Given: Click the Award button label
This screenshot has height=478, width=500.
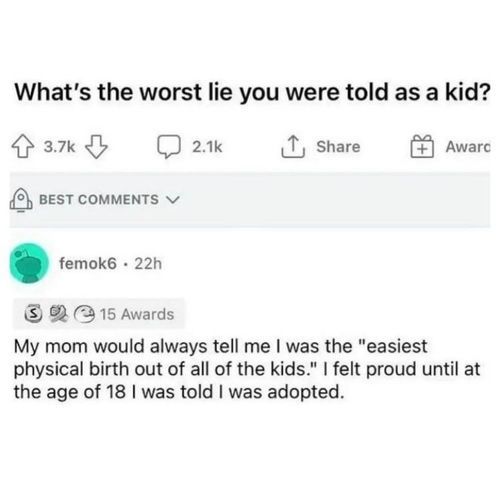Looking at the screenshot, I should click(x=468, y=147).
